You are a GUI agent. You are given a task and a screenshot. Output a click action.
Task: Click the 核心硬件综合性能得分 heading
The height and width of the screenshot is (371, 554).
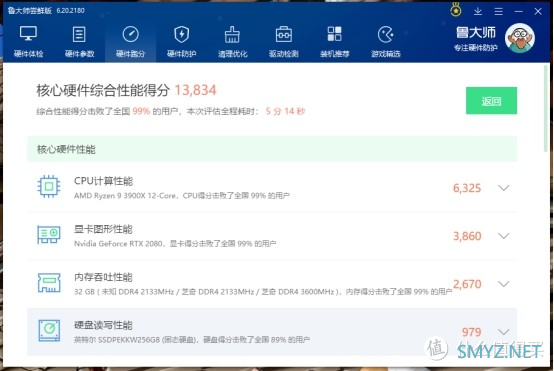[103, 90]
